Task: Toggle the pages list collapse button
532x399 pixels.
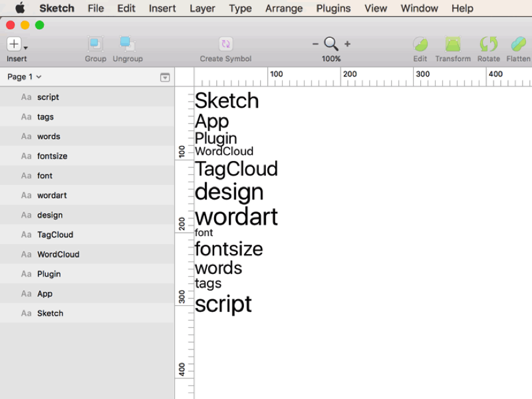Action: 165,78
